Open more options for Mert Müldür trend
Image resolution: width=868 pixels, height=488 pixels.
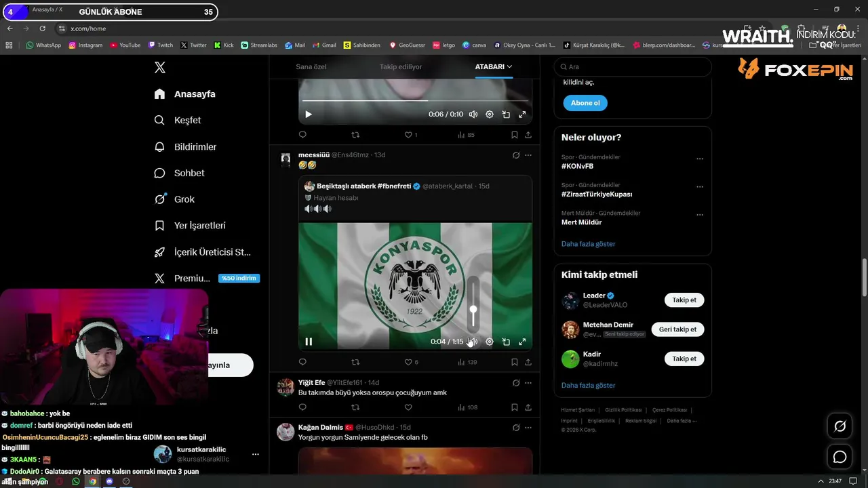(x=700, y=215)
